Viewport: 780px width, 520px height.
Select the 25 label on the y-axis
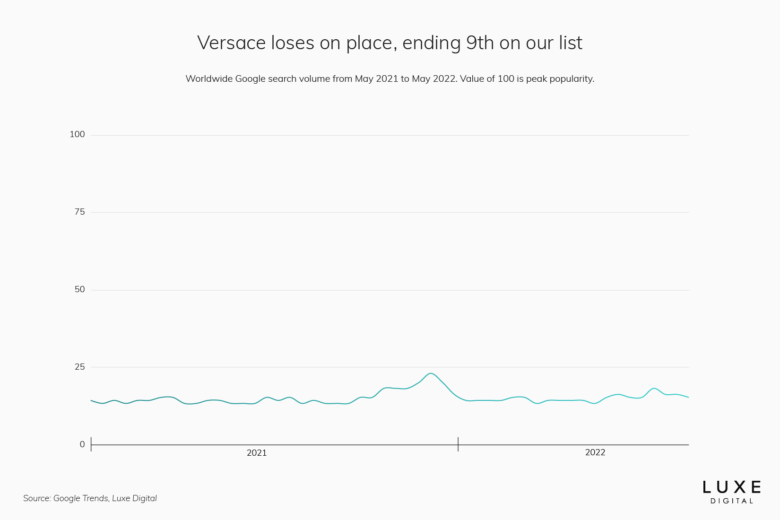click(79, 367)
